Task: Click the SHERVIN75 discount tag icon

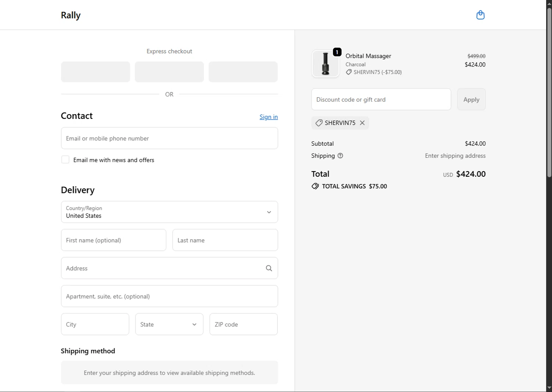Action: click(x=319, y=123)
